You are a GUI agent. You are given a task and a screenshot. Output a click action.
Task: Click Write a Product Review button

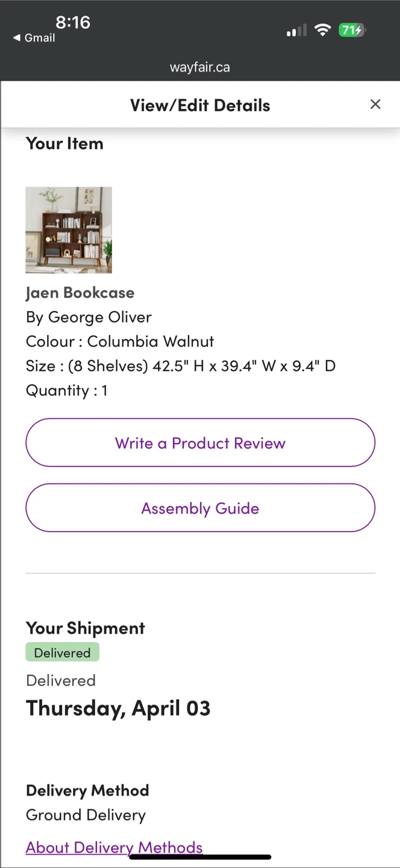(200, 443)
